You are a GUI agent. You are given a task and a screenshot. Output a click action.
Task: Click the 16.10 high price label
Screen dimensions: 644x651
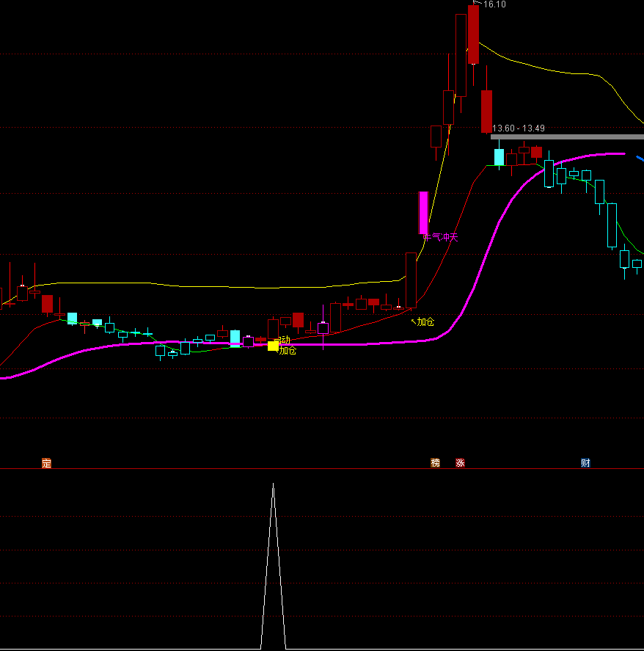494,4
